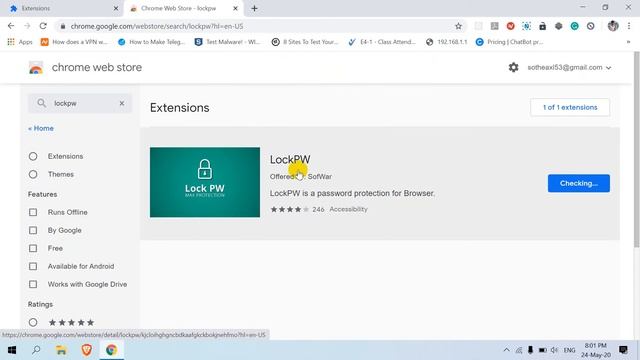640x360 pixels.
Task: Close the Extensions browser tab
Action: 116,8
